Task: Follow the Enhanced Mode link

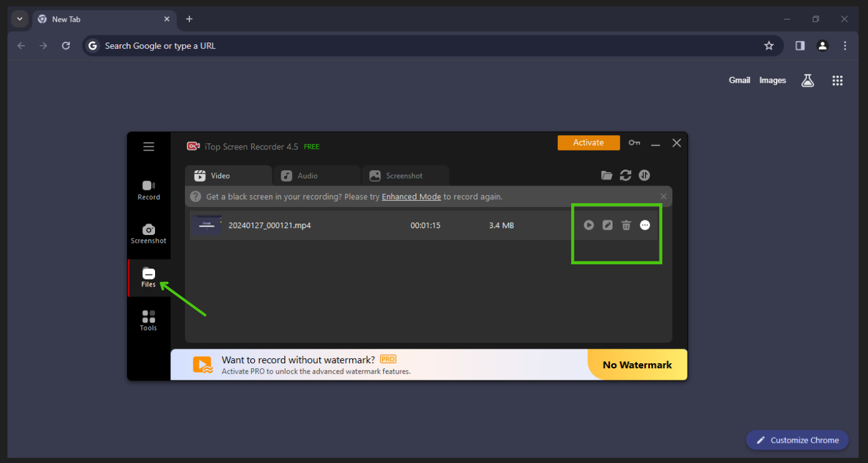Action: tap(411, 197)
